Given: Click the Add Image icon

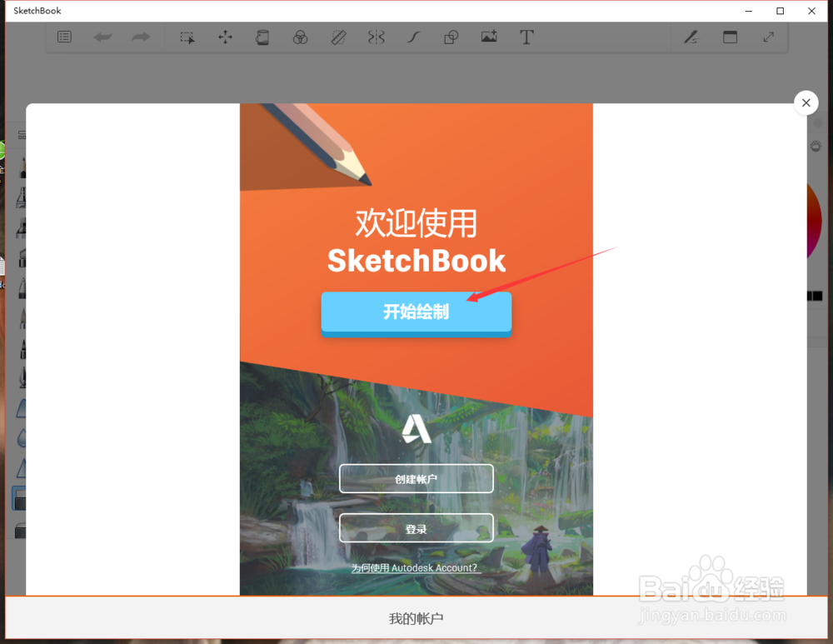Looking at the screenshot, I should (x=489, y=36).
